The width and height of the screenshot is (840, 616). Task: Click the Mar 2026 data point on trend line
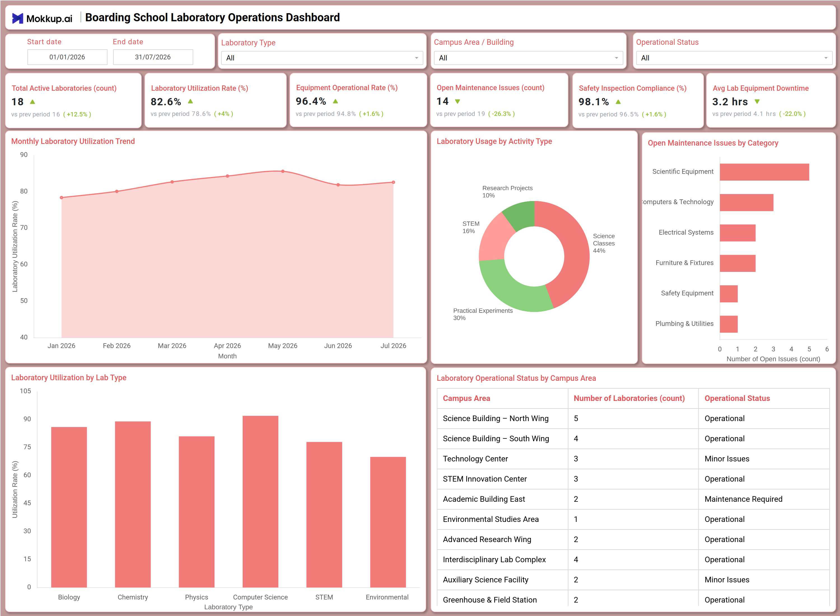click(x=172, y=182)
